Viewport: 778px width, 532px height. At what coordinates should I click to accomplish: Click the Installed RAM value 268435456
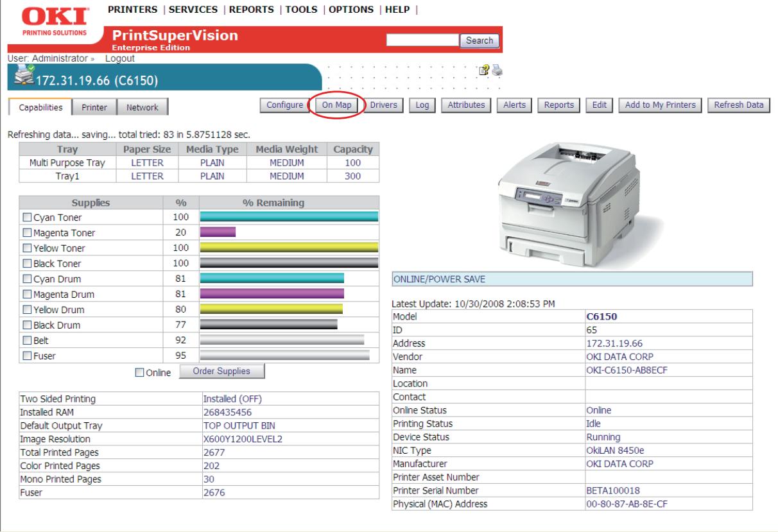tap(227, 412)
